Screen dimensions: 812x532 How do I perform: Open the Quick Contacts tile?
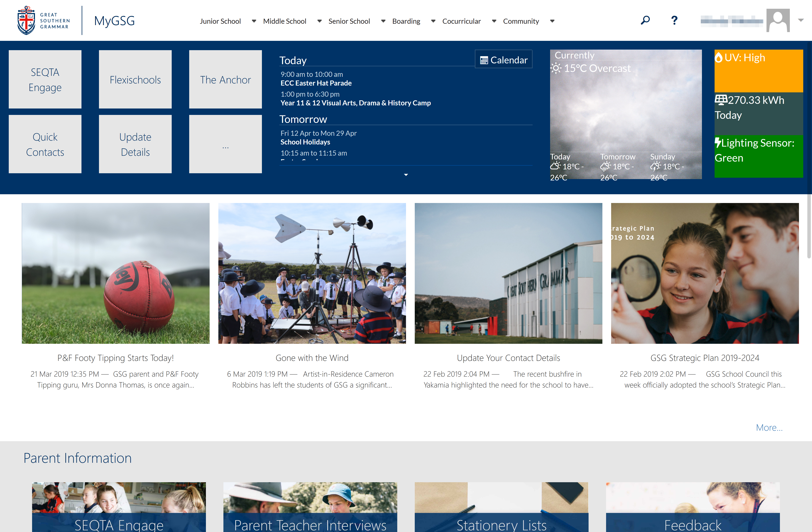pyautogui.click(x=45, y=144)
